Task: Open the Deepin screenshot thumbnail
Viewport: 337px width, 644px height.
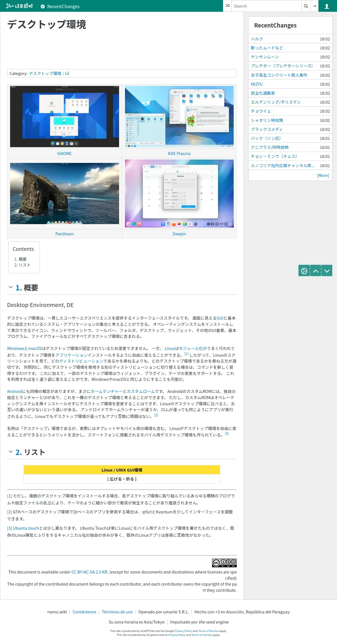Action: (x=179, y=194)
